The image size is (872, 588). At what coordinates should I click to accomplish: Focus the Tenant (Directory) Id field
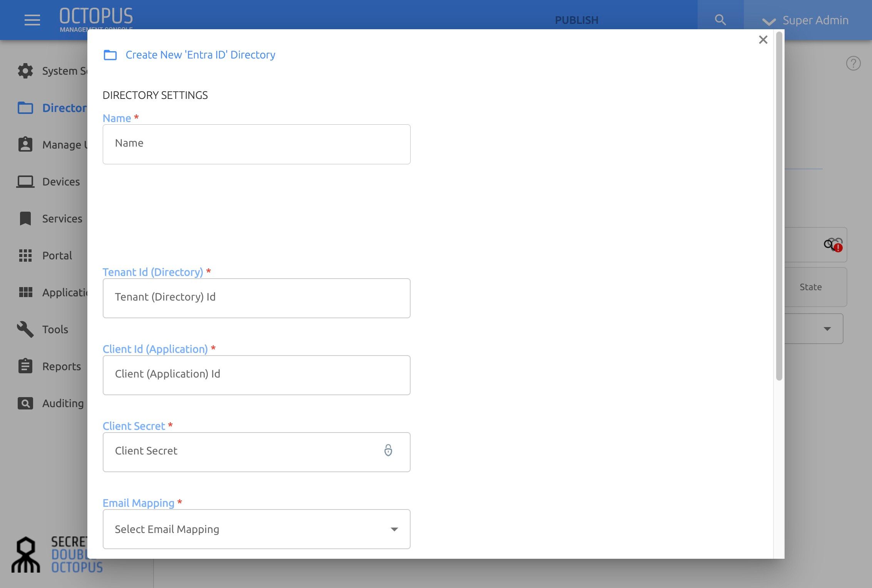coord(256,298)
